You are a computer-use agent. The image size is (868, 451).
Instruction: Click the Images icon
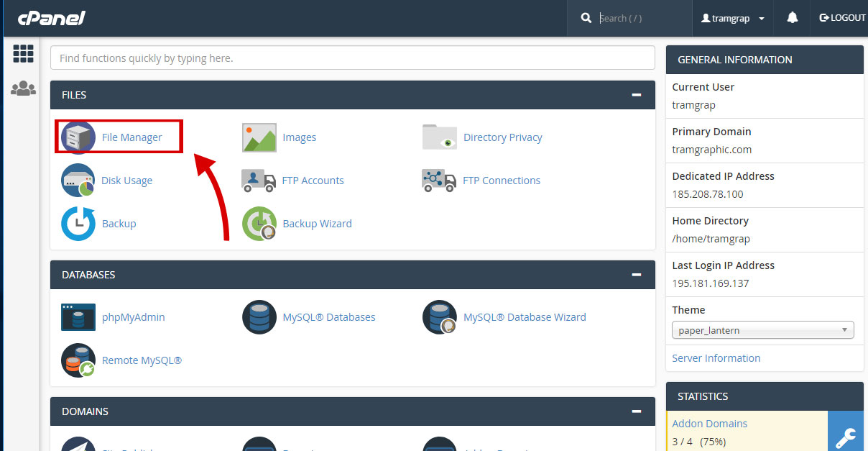(x=259, y=137)
